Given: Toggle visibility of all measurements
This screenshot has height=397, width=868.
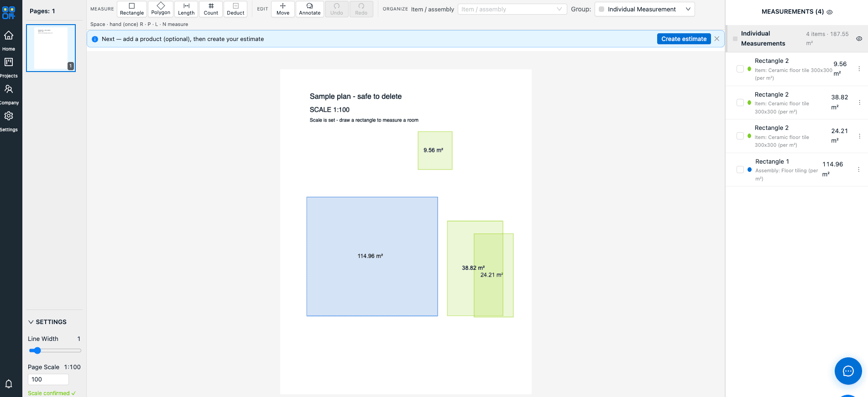Looking at the screenshot, I should pos(830,12).
